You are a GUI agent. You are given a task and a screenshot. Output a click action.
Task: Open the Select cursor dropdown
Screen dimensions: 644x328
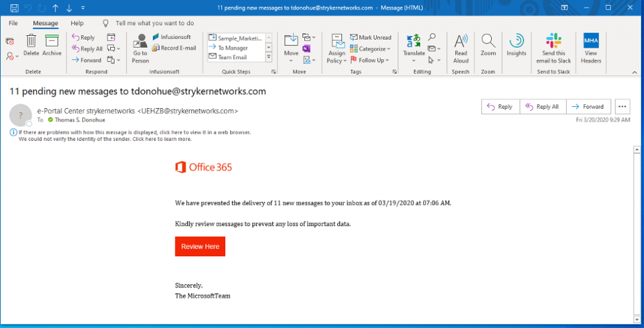(434, 60)
